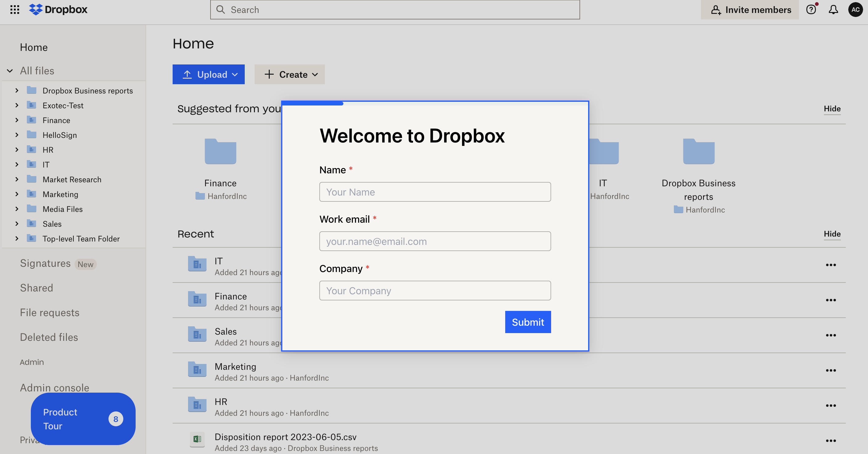Start the Product Tour
Screen dimensions: 868x454
(x=83, y=419)
